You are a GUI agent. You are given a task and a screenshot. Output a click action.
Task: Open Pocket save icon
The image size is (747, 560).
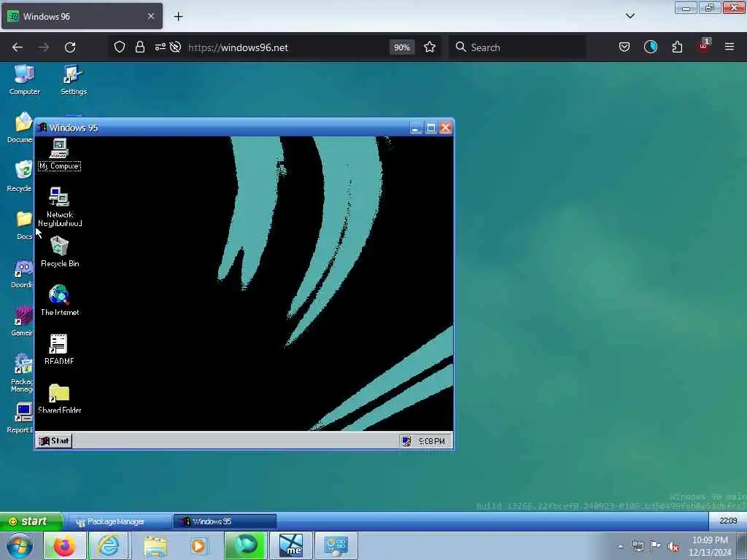pos(624,47)
